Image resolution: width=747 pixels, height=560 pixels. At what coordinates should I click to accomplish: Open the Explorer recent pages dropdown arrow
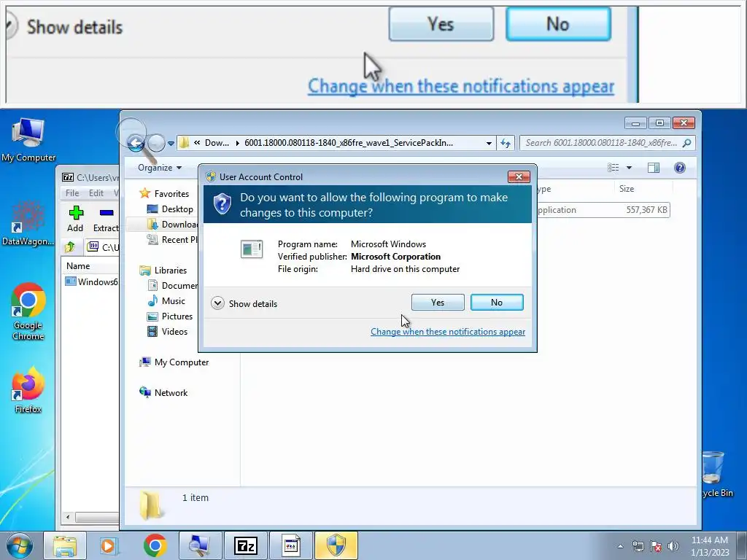click(171, 143)
